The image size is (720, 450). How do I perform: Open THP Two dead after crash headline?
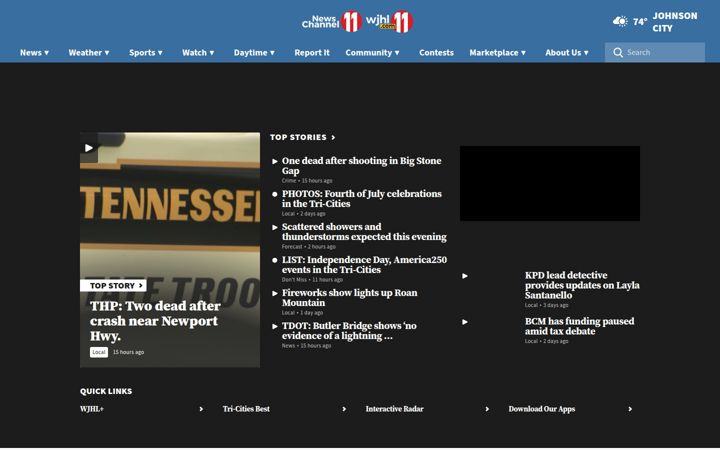click(x=155, y=321)
